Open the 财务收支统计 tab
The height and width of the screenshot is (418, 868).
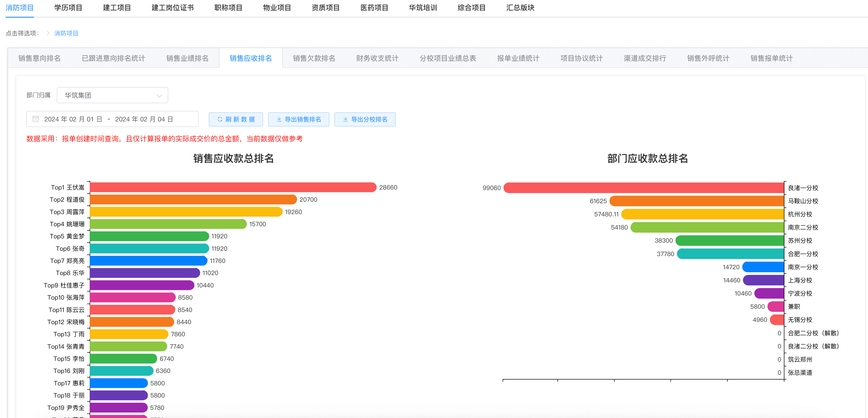pos(377,58)
